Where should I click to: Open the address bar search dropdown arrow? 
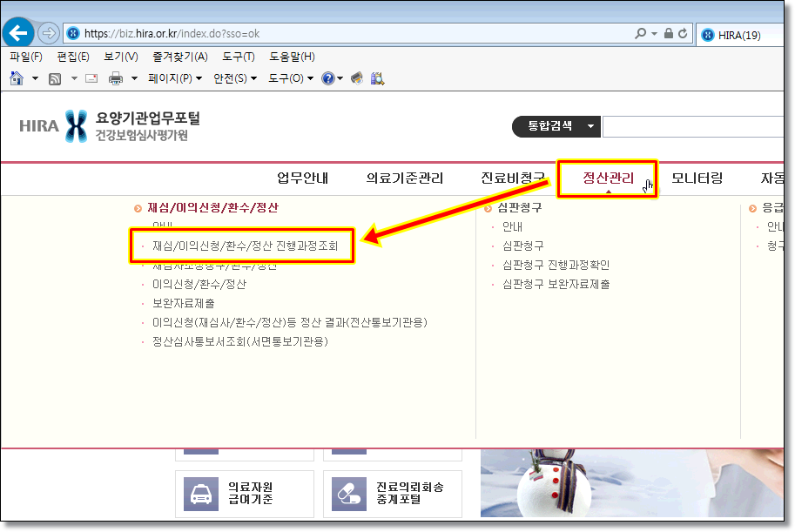tap(654, 33)
